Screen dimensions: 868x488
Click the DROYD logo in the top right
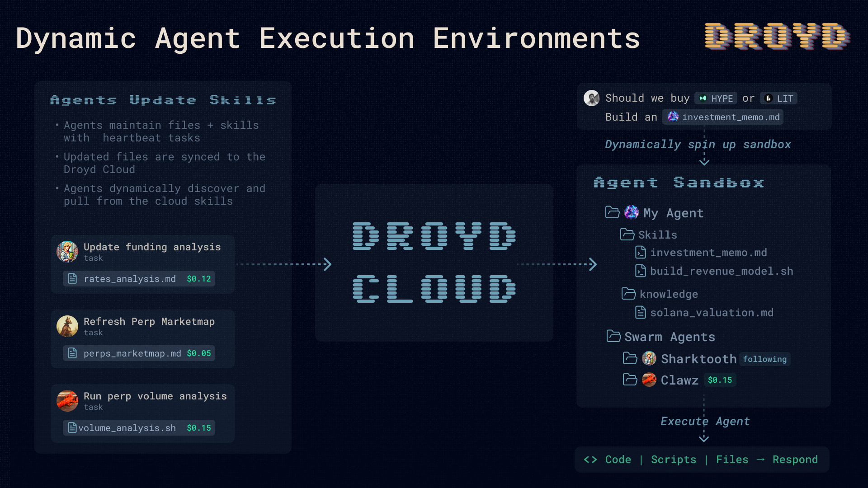click(x=776, y=37)
